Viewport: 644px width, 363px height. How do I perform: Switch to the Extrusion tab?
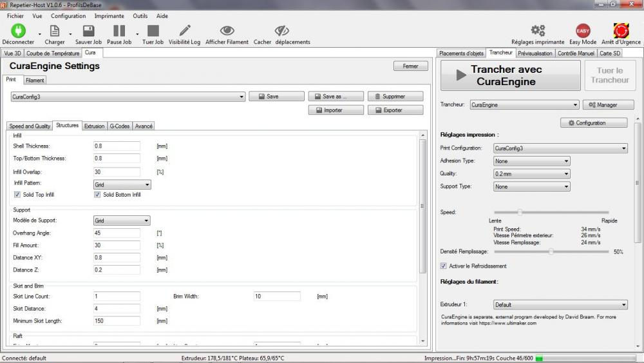coord(94,126)
